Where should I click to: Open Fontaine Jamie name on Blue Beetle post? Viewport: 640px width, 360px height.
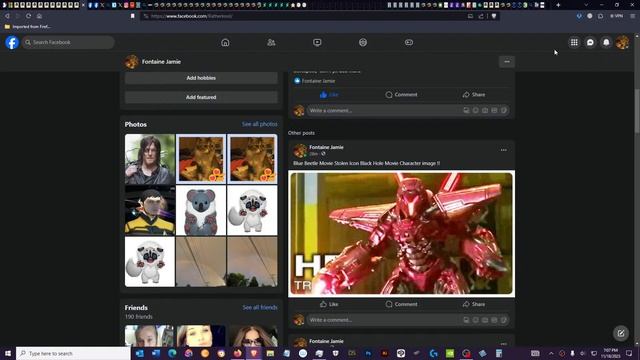point(326,147)
